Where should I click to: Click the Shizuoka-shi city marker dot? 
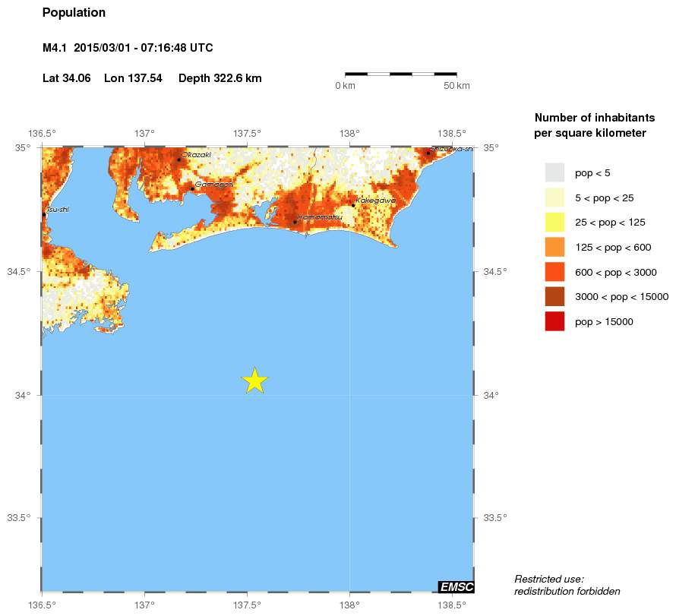(x=428, y=153)
